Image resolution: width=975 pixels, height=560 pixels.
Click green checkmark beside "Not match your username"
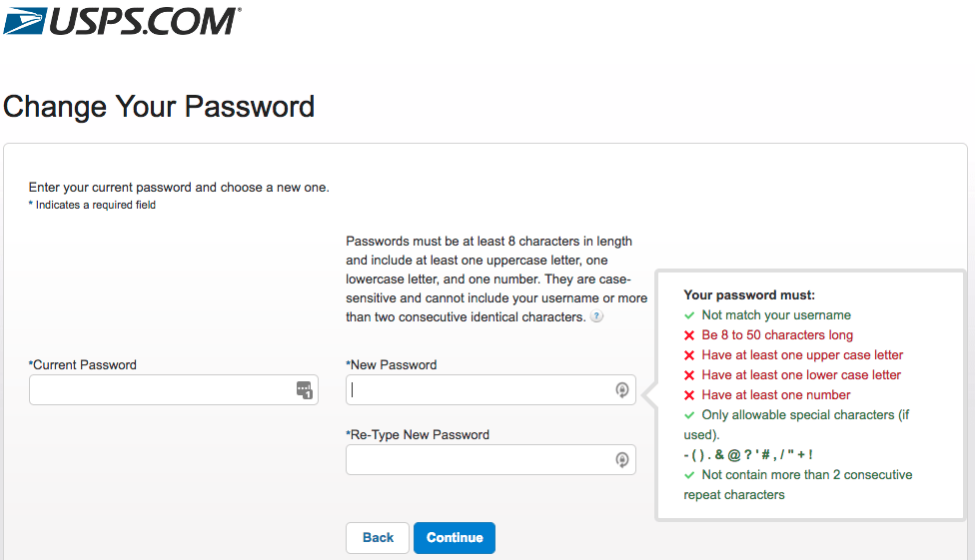689,315
